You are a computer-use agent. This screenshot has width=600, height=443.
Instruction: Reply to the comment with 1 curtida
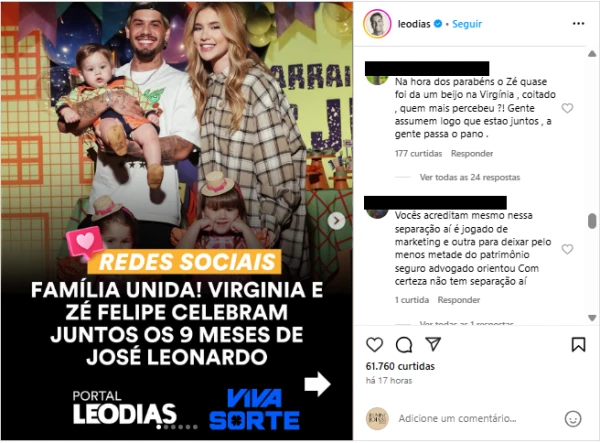tap(459, 300)
